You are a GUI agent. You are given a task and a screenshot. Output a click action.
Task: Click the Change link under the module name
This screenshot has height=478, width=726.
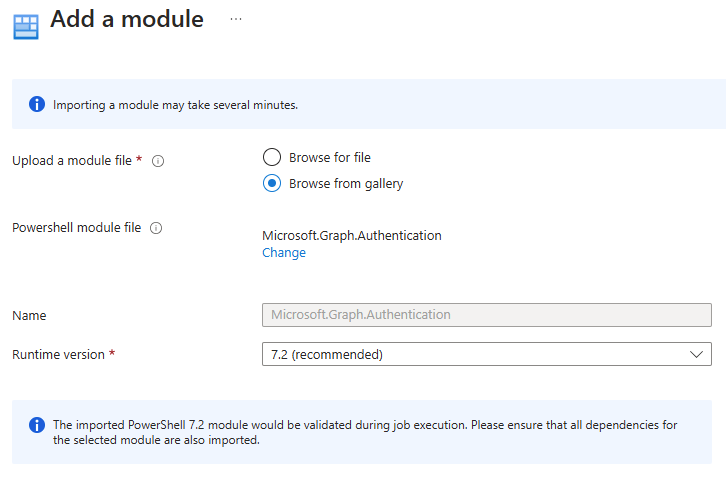tap(284, 253)
